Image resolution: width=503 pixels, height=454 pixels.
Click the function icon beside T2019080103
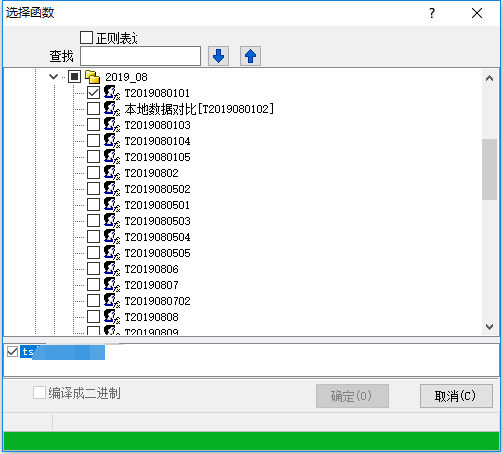(112, 125)
